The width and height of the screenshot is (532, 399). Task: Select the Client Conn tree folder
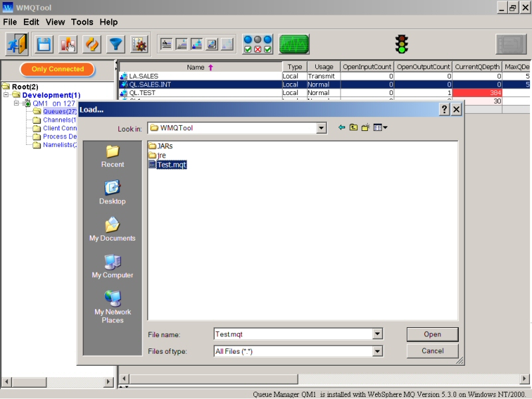(55, 128)
